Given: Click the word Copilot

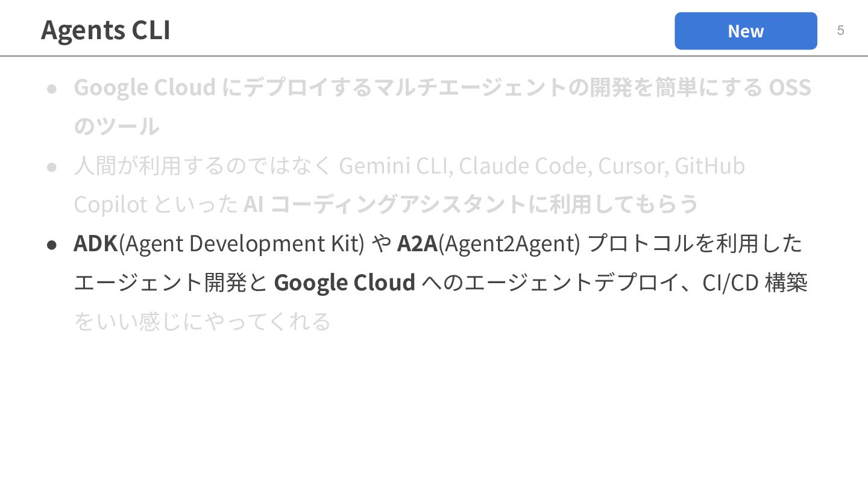Looking at the screenshot, I should click(x=110, y=205).
